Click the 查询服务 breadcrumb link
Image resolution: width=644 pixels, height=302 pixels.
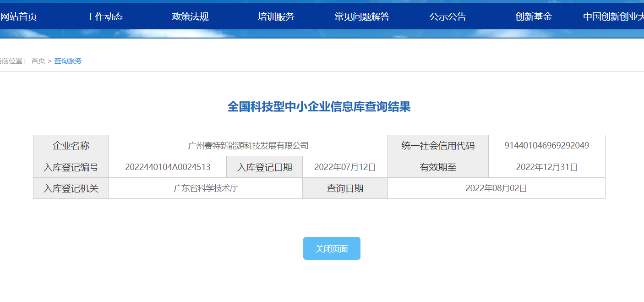tap(68, 61)
